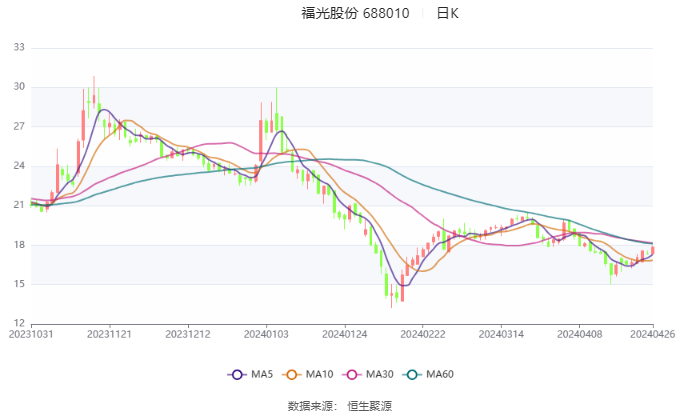Viewport: 680px width, 413px height.
Task: Click the 20231031 x-axis date label
Action: point(31,334)
